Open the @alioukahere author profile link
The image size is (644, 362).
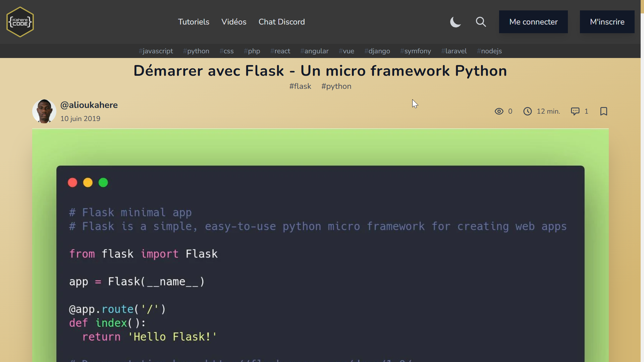(x=89, y=105)
